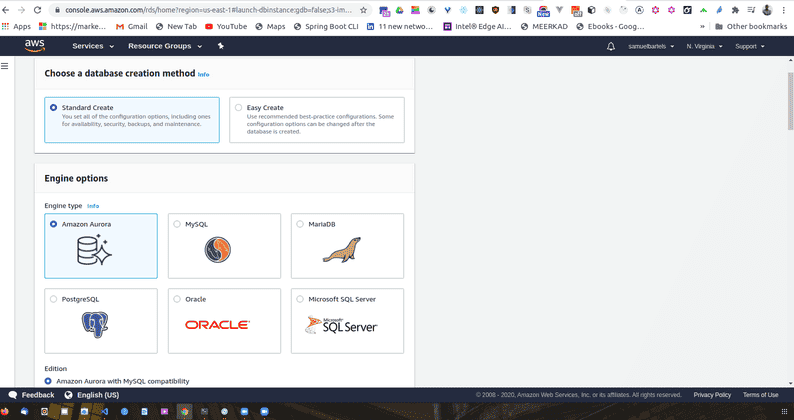Click the Microsoft SQL Server logo
This screenshot has height=420, width=794.
tap(341, 325)
